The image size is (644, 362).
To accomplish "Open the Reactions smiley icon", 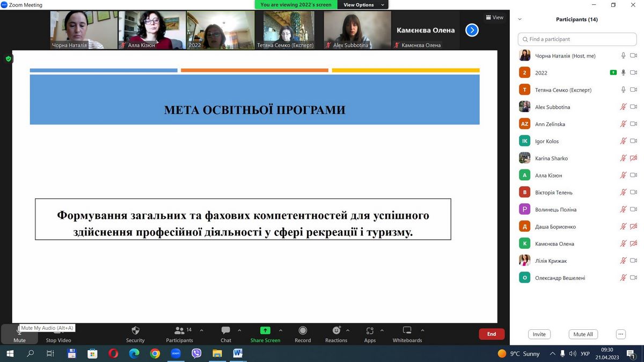I will coord(336,330).
